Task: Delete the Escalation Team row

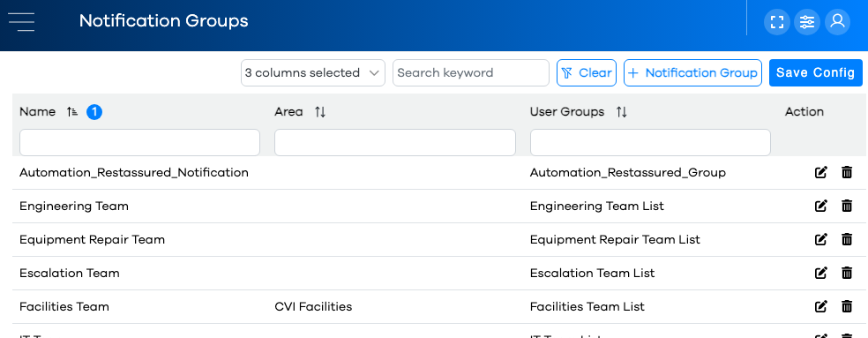Action: point(847,274)
